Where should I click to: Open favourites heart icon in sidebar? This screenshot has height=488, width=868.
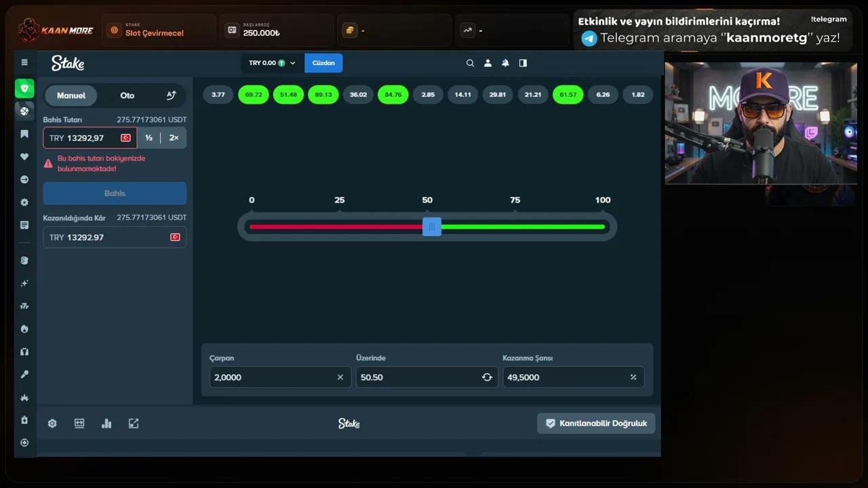[x=24, y=157]
